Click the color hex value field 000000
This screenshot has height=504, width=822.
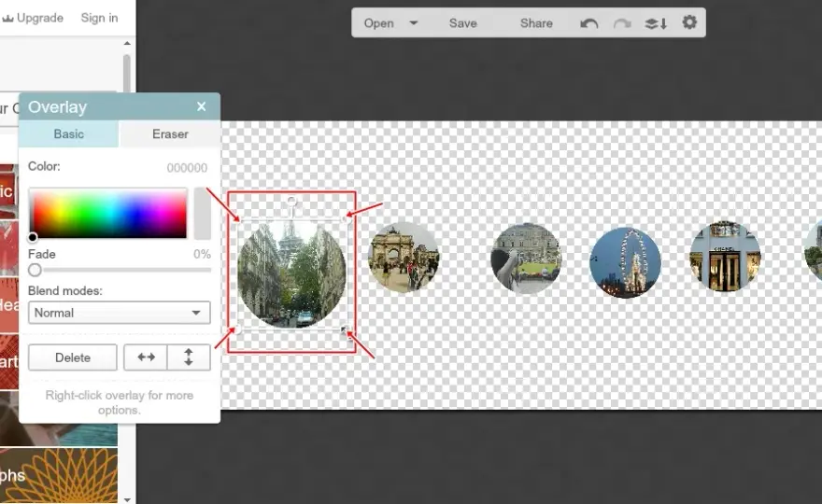coord(187,168)
